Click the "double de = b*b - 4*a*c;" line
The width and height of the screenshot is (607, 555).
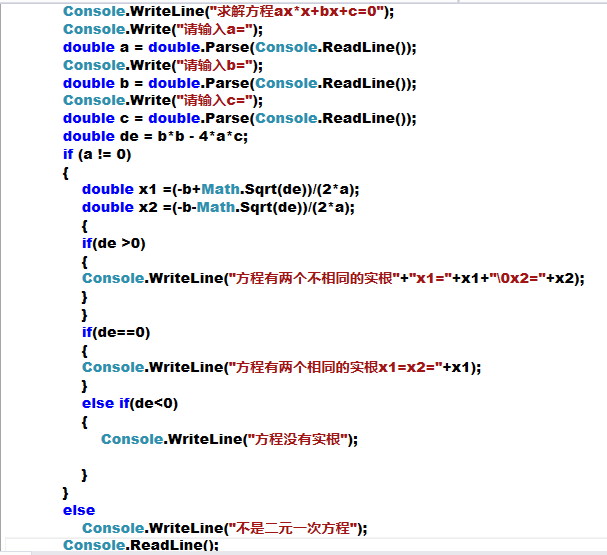(155, 136)
